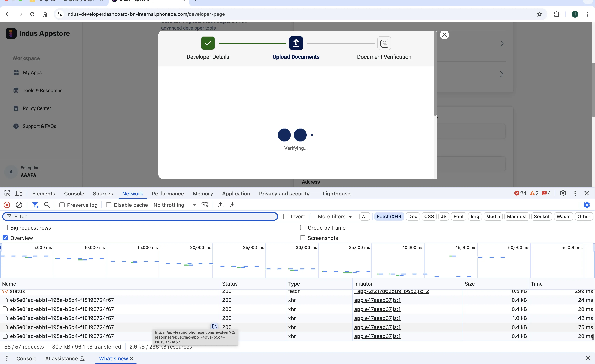This screenshot has width=595, height=364.
Task: Toggle device toolbar icon
Action: pyautogui.click(x=19, y=193)
